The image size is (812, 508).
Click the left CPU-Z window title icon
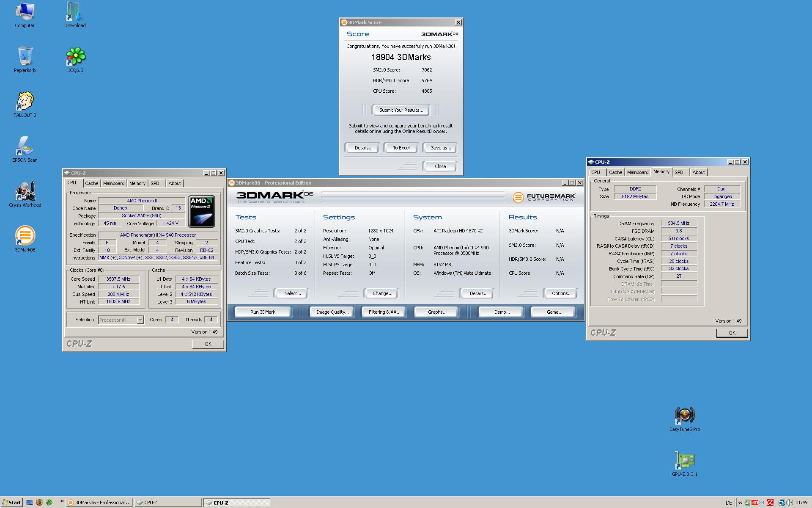67,173
